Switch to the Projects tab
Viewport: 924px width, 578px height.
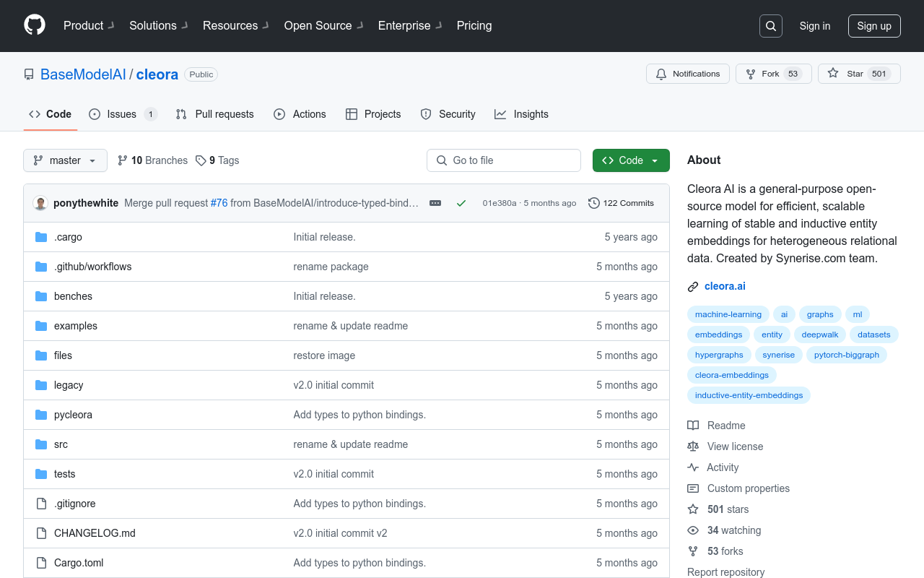point(373,114)
